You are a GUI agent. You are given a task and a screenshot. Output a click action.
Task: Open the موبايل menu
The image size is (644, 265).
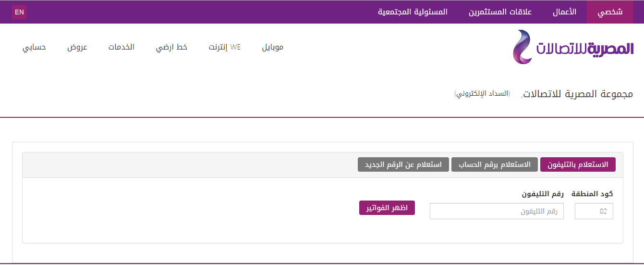tap(273, 47)
